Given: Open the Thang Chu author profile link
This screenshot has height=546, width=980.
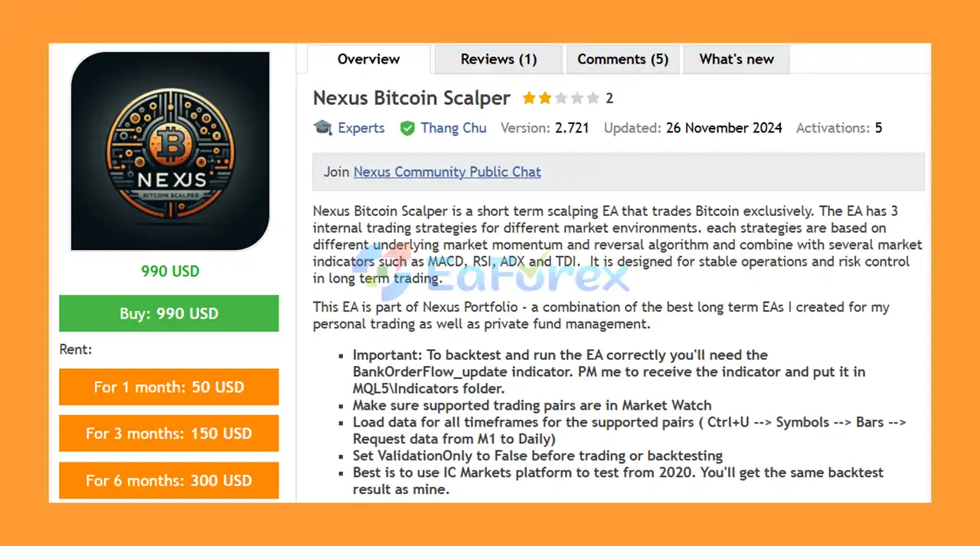Looking at the screenshot, I should coord(453,128).
